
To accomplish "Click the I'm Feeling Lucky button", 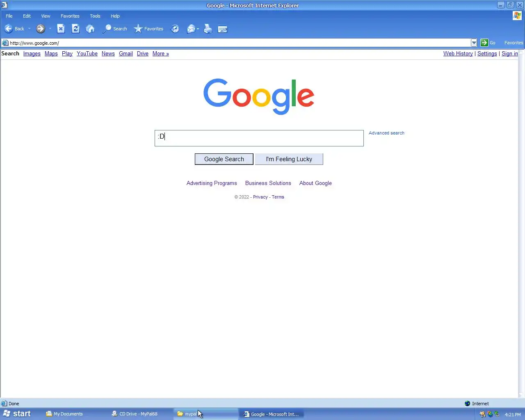I will pos(289,159).
